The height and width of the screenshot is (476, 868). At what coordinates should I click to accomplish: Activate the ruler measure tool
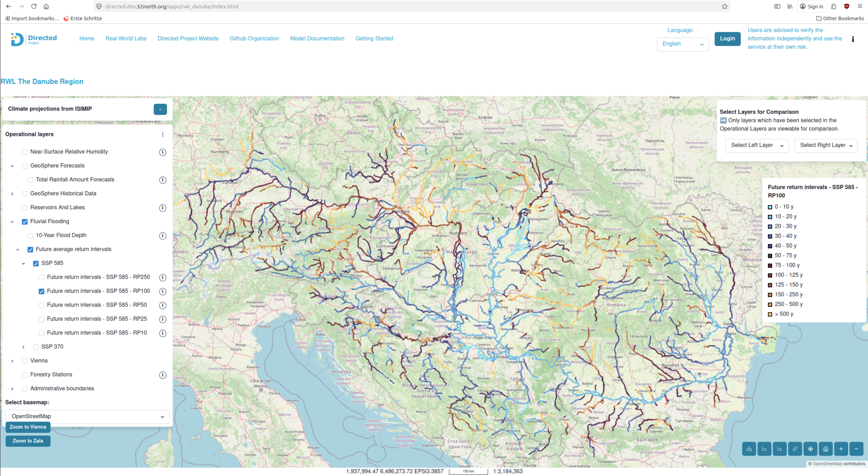click(x=795, y=449)
